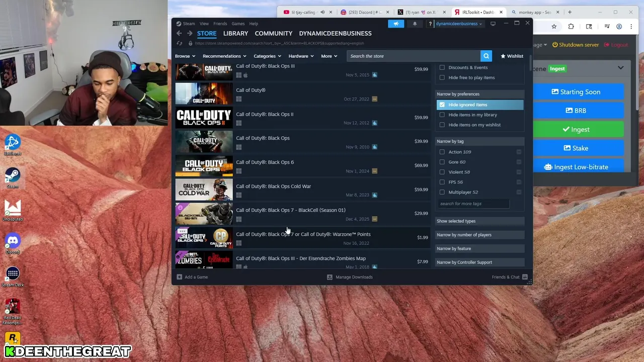Click Starting Soon scene in IRLToolkit
The width and height of the screenshot is (644, 362).
click(576, 92)
